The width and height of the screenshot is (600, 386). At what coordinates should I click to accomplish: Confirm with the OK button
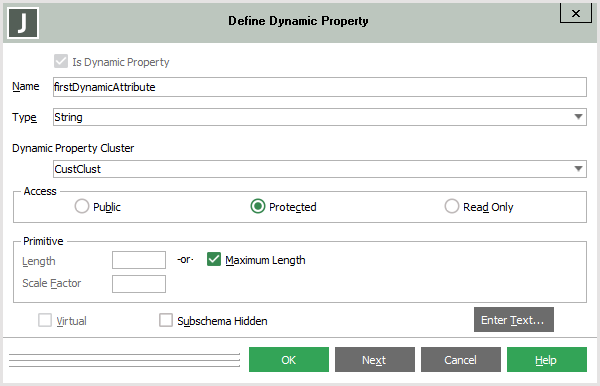289,360
